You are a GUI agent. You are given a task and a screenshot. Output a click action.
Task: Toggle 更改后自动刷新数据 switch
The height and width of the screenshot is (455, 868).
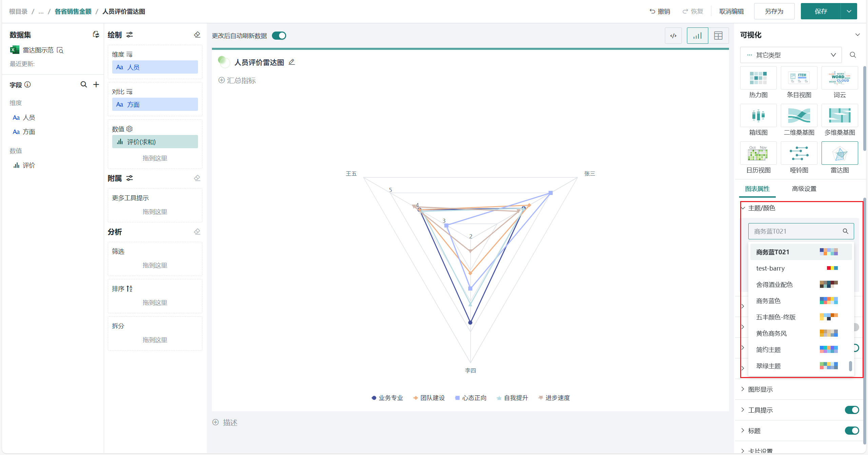[x=279, y=36]
